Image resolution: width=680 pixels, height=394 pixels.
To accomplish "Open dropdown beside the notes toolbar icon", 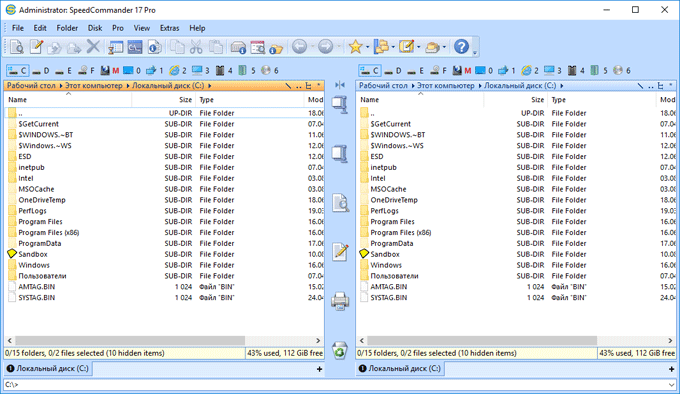I will [418, 47].
